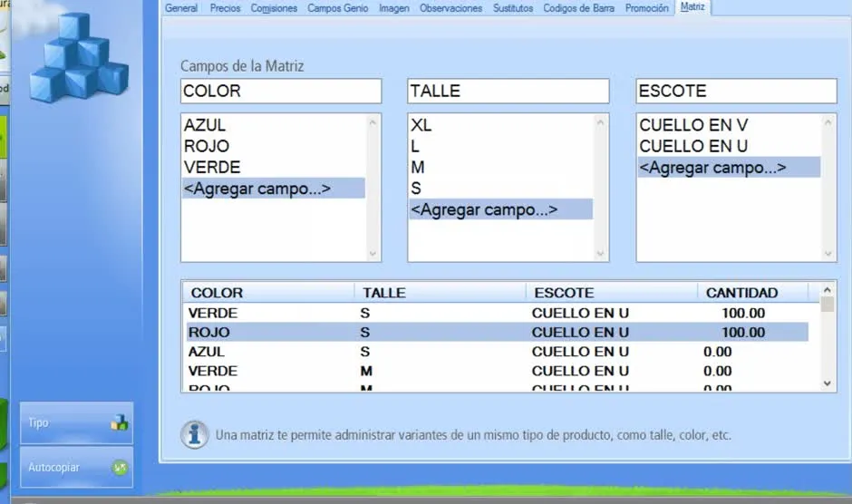Click ESCOTE list scroll up arrow
Screen dimensions: 852x504
pos(828,123)
